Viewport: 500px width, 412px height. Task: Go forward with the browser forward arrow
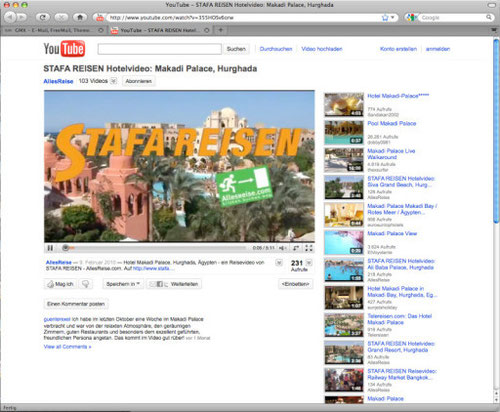[22, 17]
